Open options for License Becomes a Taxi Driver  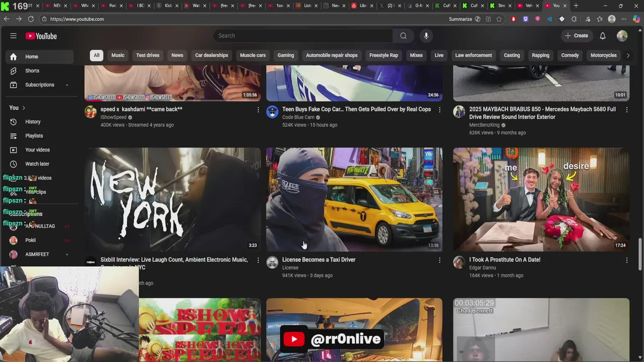(440, 260)
